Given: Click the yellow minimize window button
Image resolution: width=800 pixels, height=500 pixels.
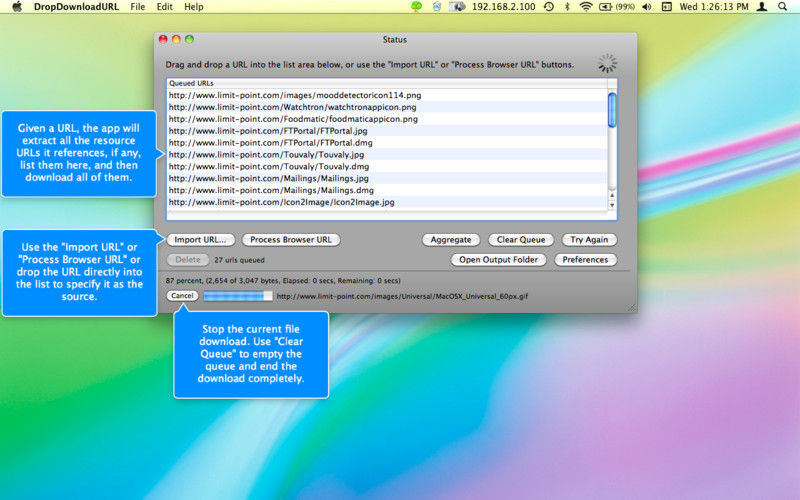Looking at the screenshot, I should (x=176, y=39).
